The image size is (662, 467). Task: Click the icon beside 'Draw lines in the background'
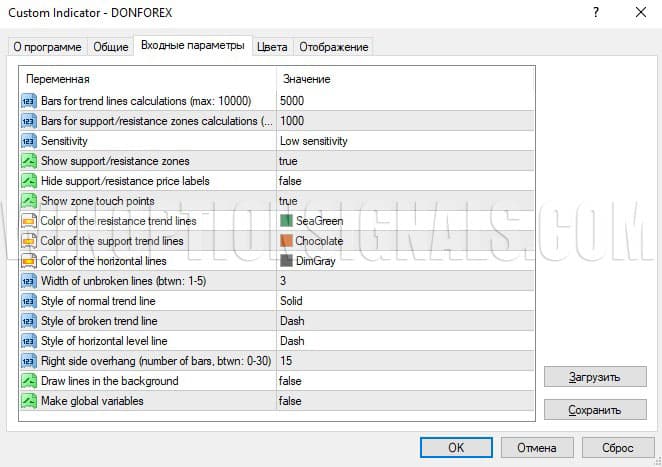coord(29,381)
